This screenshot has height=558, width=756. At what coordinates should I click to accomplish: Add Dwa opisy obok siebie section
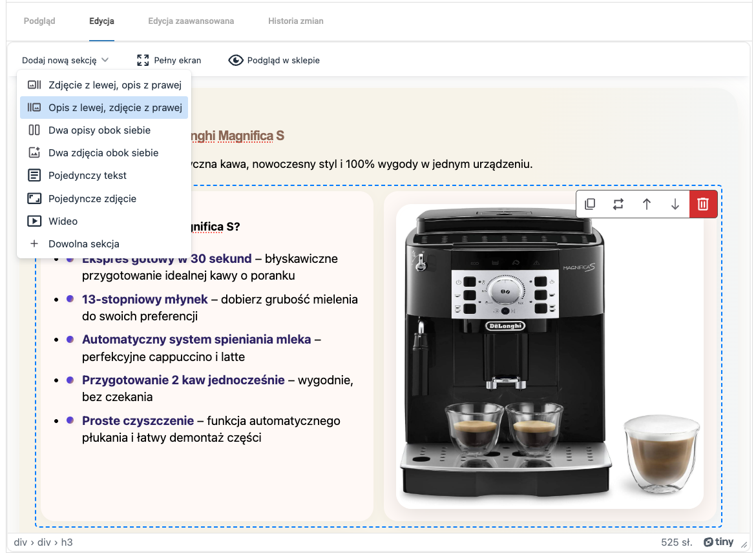(104, 130)
